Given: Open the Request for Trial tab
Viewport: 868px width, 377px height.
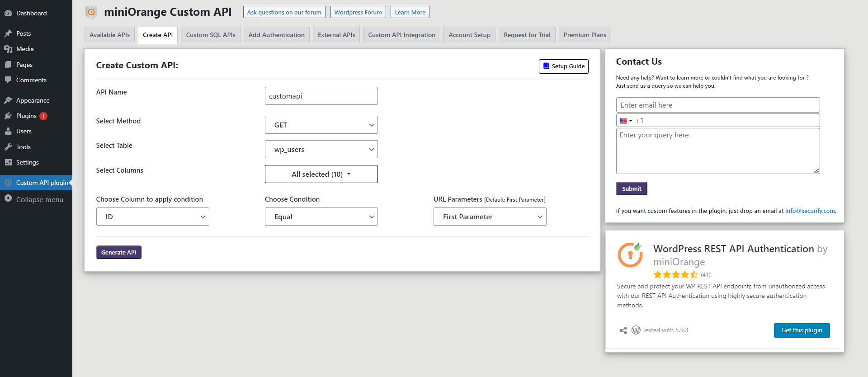Looking at the screenshot, I should click(527, 35).
